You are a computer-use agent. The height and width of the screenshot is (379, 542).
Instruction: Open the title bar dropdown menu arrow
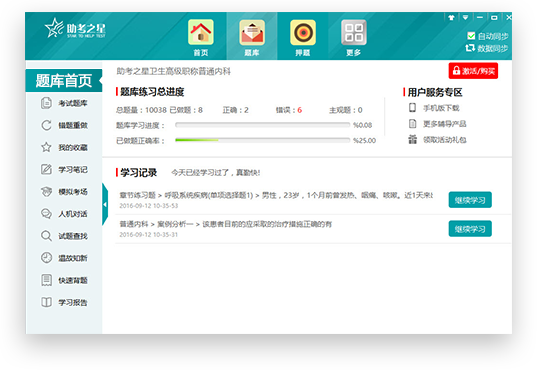pyautogui.click(x=466, y=17)
